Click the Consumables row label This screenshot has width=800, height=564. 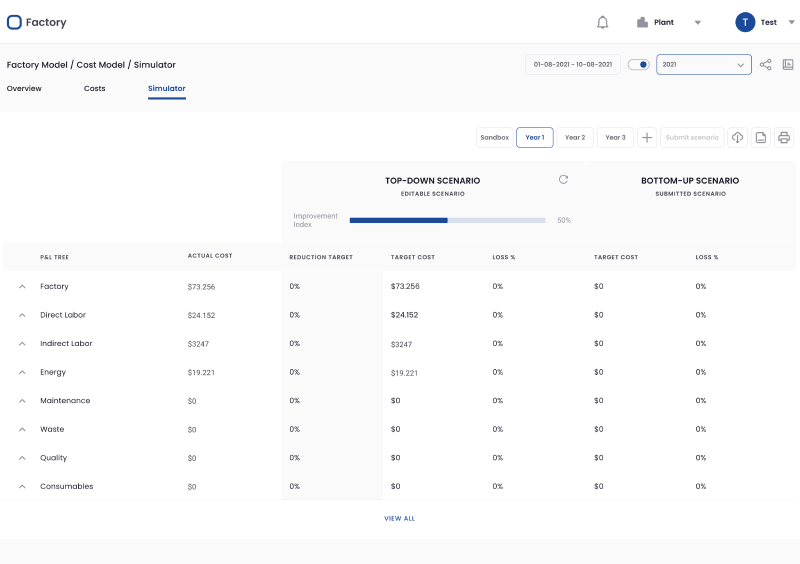click(x=67, y=486)
